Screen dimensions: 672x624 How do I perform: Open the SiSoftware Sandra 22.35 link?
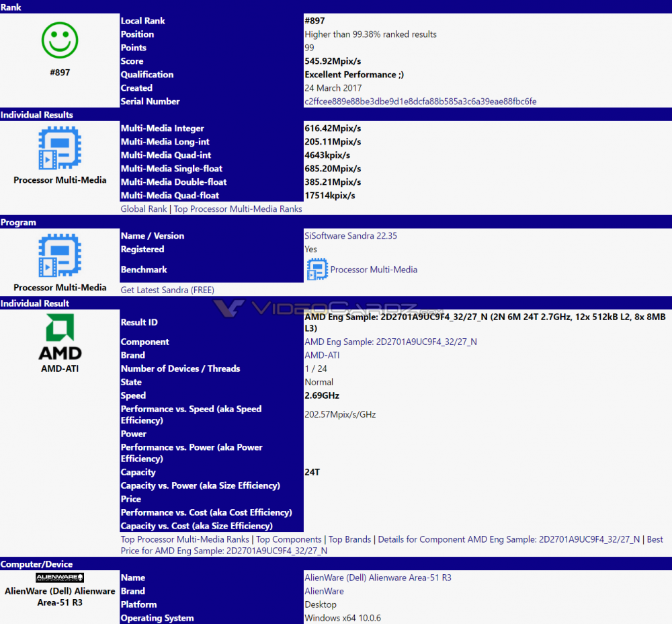click(351, 236)
